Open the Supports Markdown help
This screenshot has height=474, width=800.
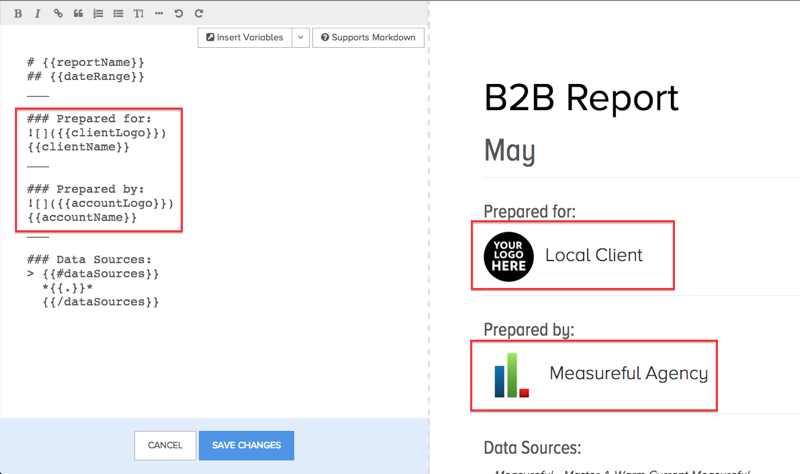click(x=368, y=38)
